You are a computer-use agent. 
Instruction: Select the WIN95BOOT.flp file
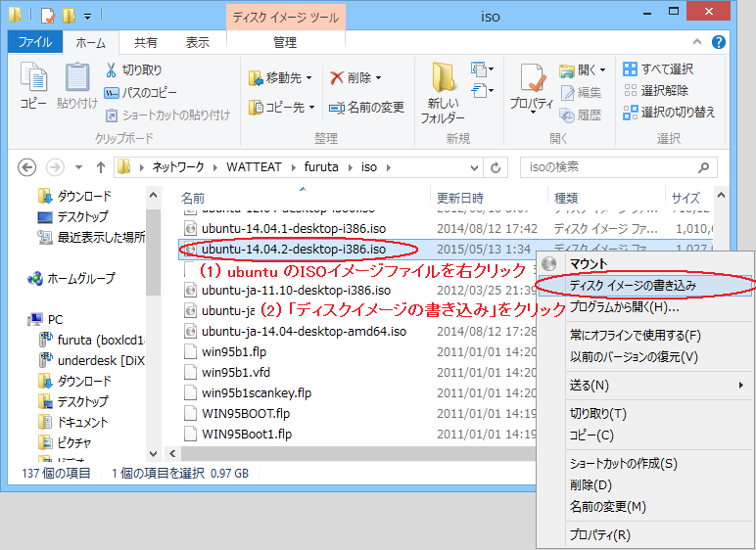coord(246,414)
